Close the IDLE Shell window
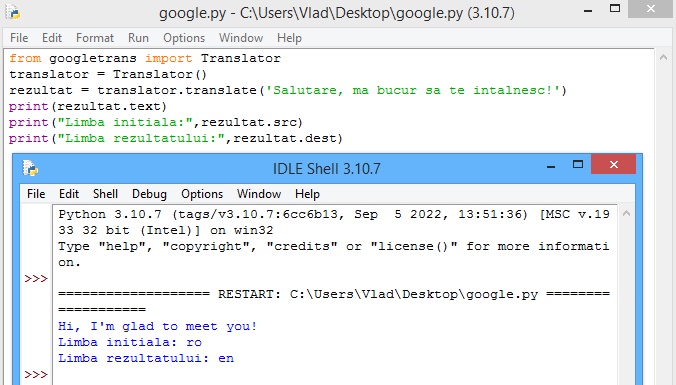Image resolution: width=676 pixels, height=385 pixels. 613,164
